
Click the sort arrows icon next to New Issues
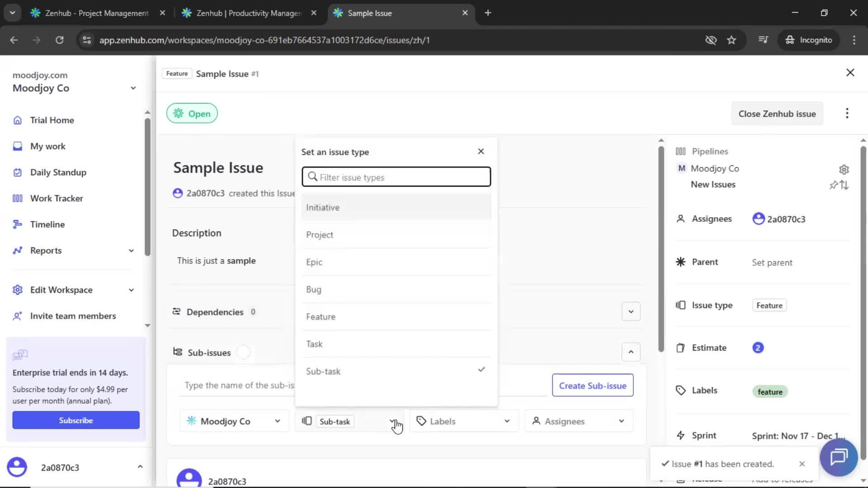tap(844, 185)
